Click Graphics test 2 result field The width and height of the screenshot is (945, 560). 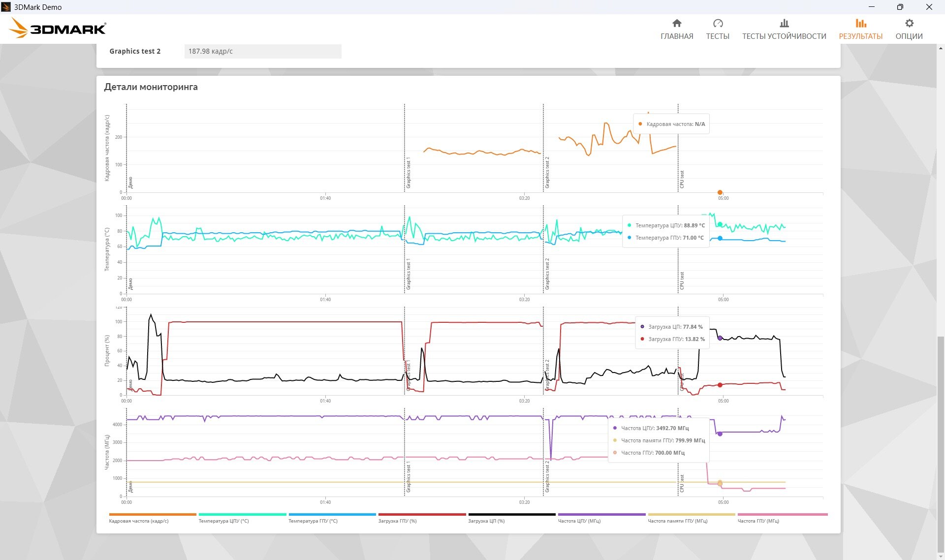pos(262,51)
